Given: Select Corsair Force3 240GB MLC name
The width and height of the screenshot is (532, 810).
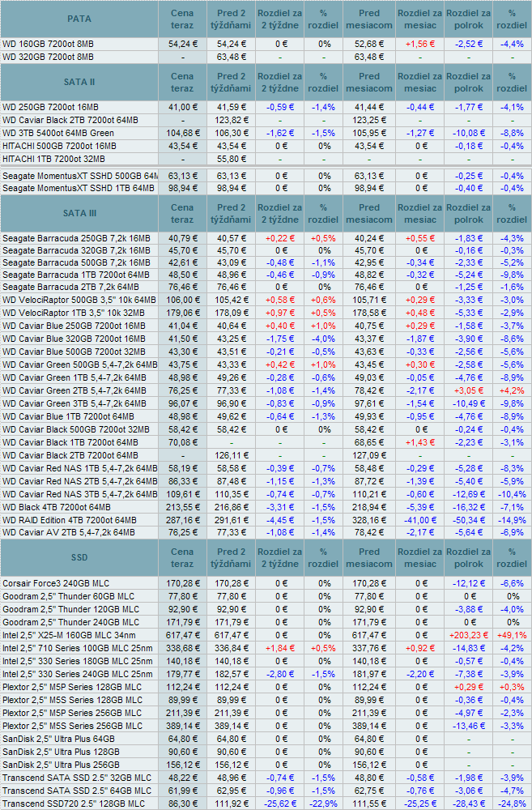Looking at the screenshot, I should pos(56,583).
